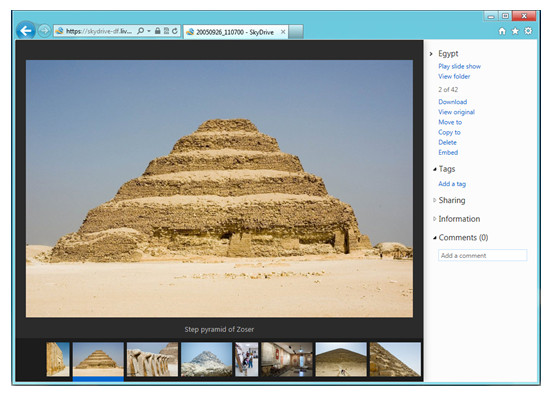Click the search magnifier in address bar
Image resolution: width=549 pixels, height=394 pixels.
(x=140, y=31)
